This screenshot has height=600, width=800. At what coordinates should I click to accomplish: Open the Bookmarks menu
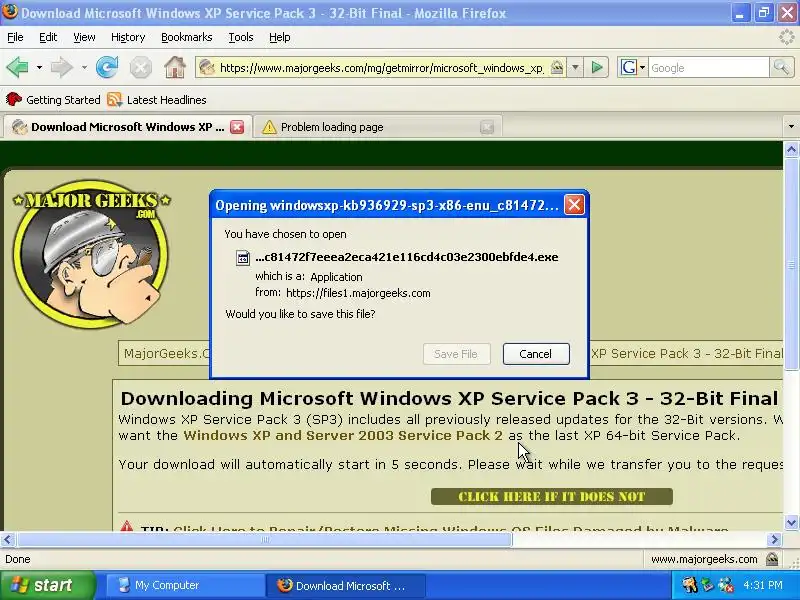186,37
